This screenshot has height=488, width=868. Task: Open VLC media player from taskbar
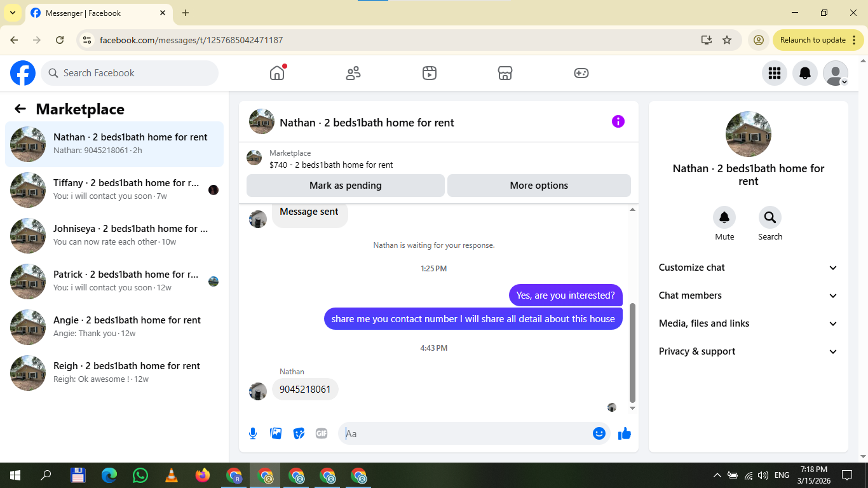click(172, 475)
